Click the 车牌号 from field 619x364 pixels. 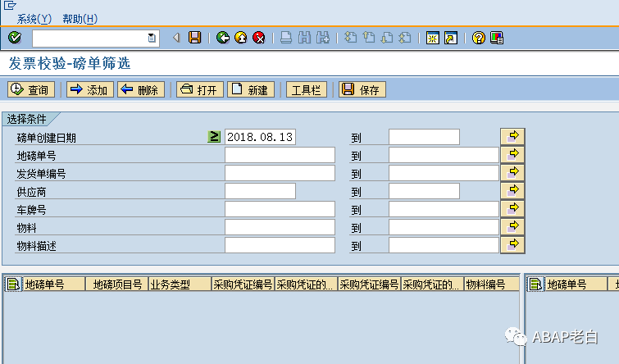(x=280, y=209)
